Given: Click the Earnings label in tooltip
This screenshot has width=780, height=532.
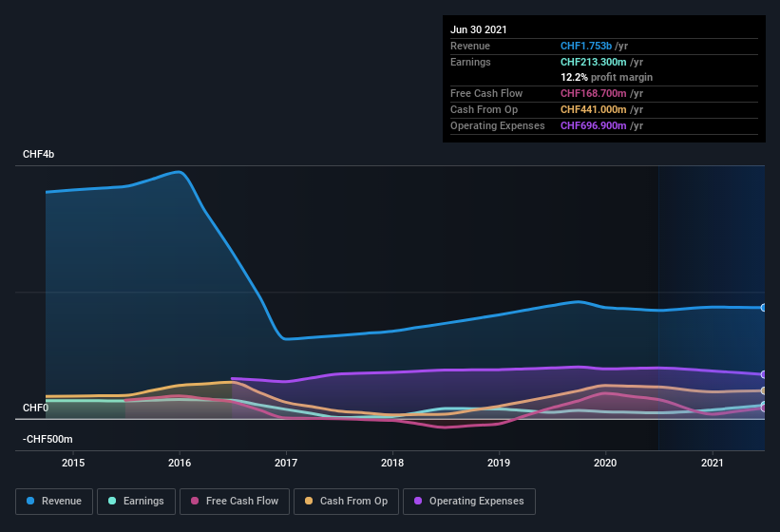Looking at the screenshot, I should (470, 62).
